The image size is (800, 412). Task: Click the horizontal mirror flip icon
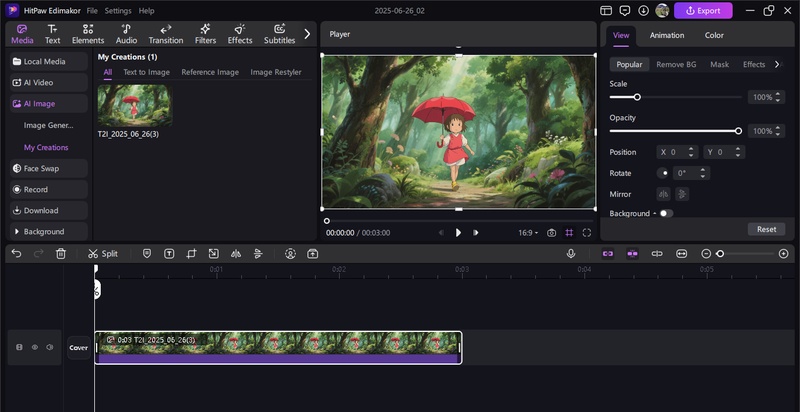click(x=663, y=194)
